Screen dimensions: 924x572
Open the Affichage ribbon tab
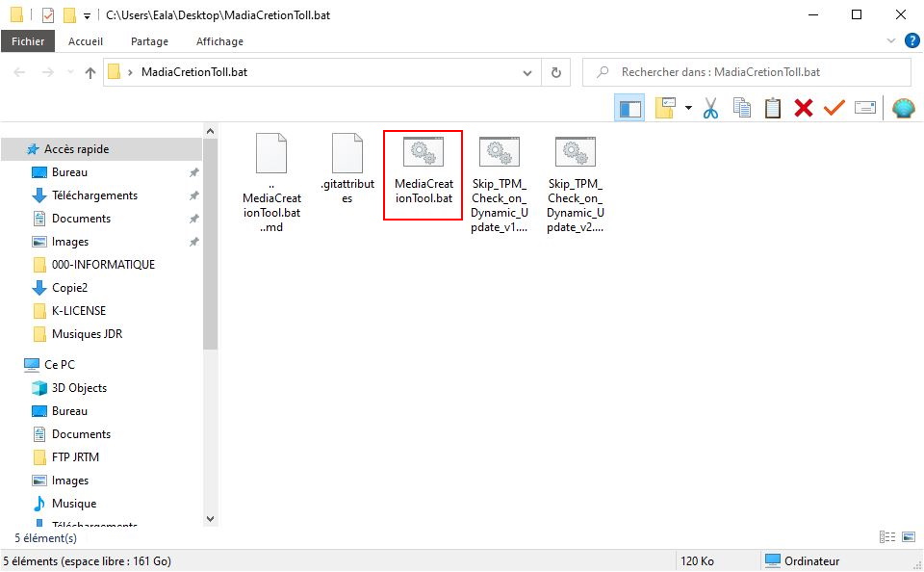tap(219, 41)
